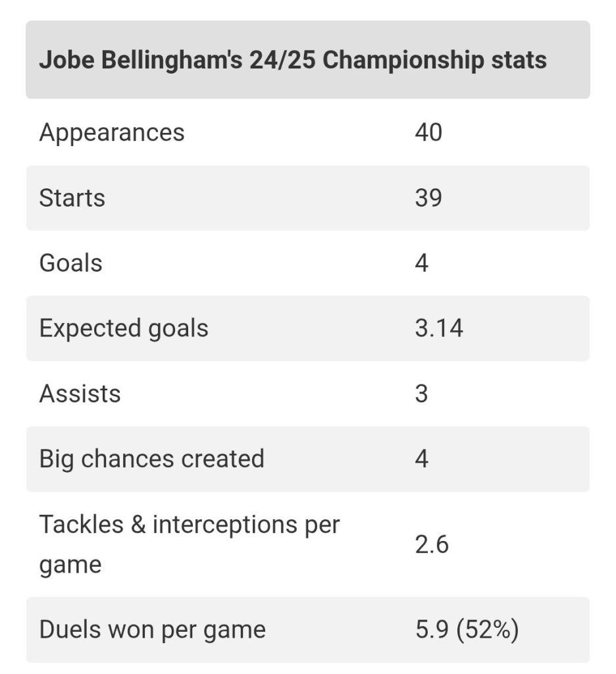
Task: Click the word game under Tackles row
Action: pyautogui.click(x=70, y=565)
